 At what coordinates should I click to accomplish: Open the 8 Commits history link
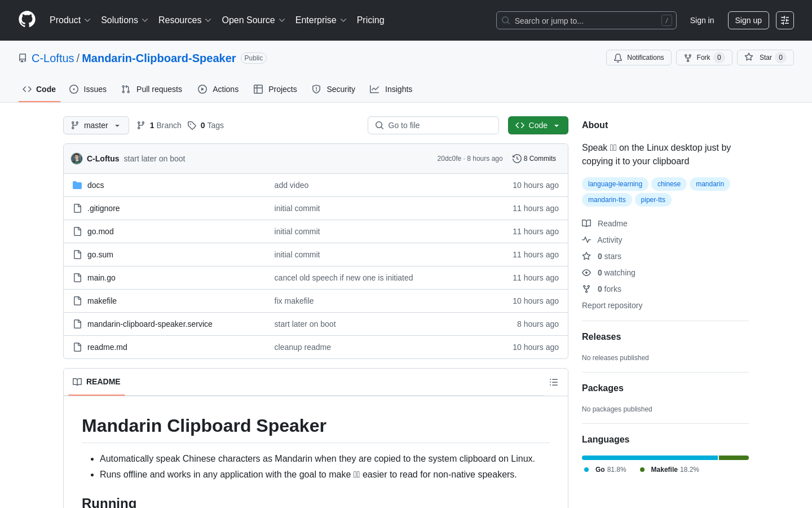pos(534,159)
